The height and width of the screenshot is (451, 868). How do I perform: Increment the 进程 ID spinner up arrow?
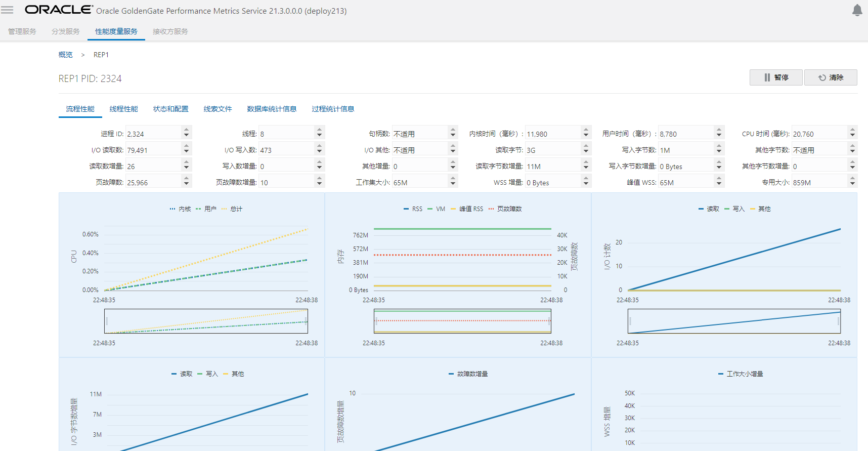pyautogui.click(x=187, y=130)
